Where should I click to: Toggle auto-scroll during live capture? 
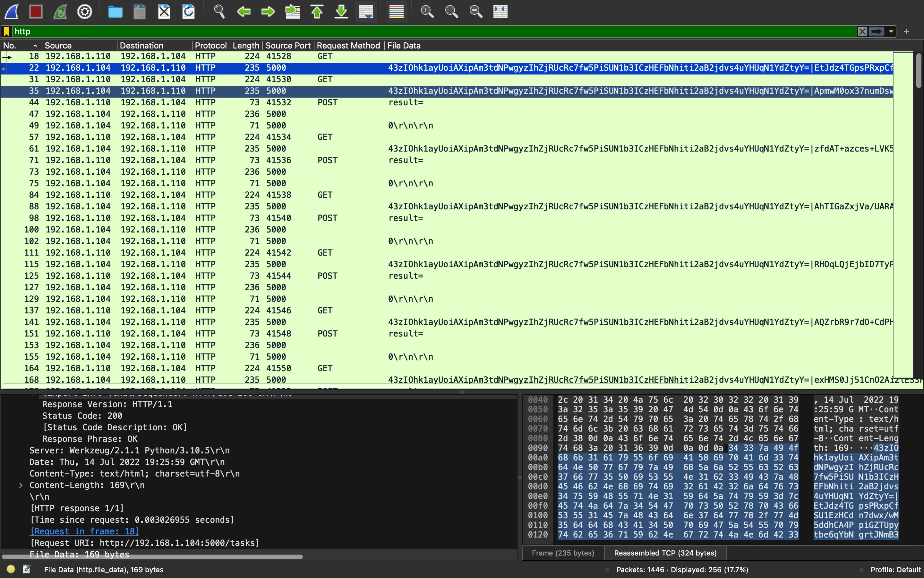366,12
